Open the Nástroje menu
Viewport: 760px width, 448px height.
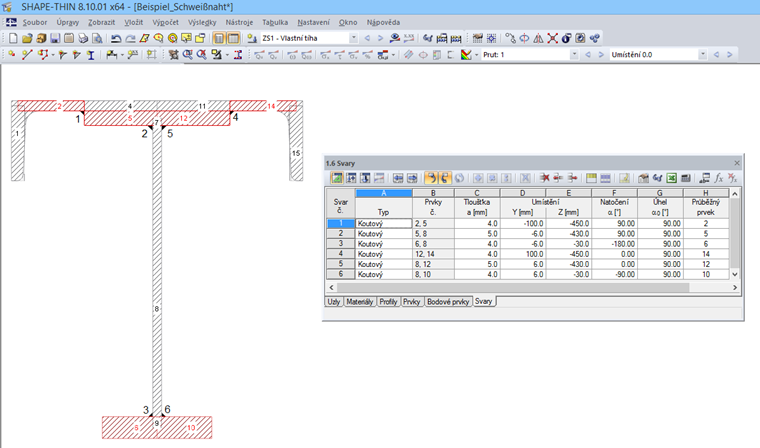239,22
